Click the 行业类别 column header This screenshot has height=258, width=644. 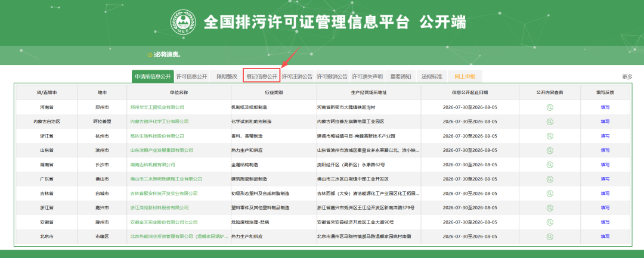click(274, 93)
